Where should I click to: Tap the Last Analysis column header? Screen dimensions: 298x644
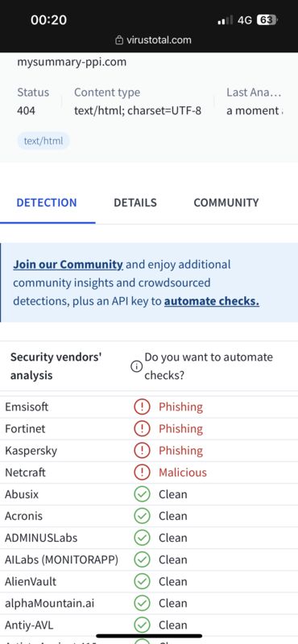pyautogui.click(x=254, y=92)
